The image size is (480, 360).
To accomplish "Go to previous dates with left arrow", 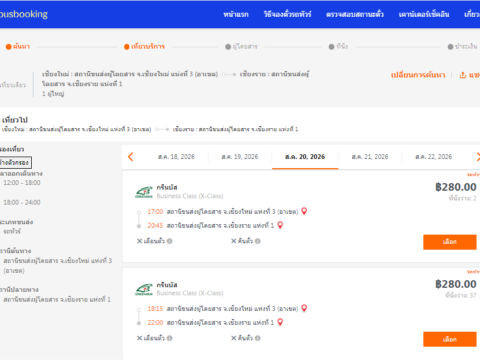I will (x=131, y=157).
